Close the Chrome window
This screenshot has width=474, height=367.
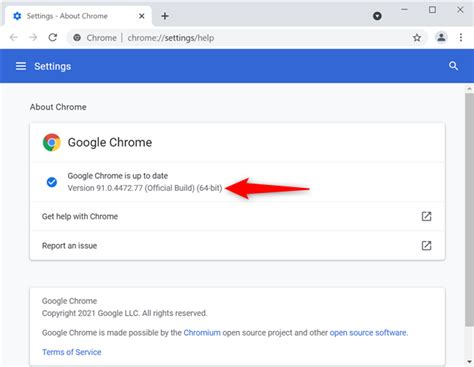click(x=460, y=10)
